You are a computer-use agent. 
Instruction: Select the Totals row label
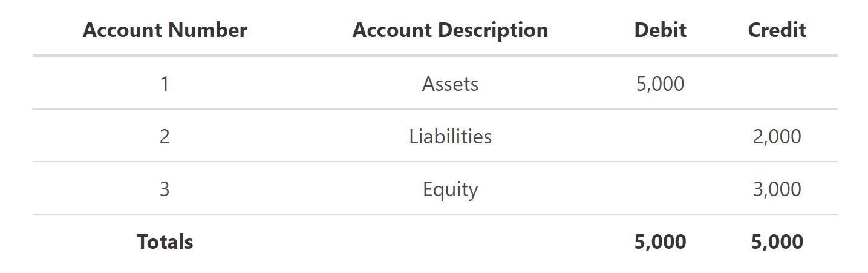coord(165,242)
